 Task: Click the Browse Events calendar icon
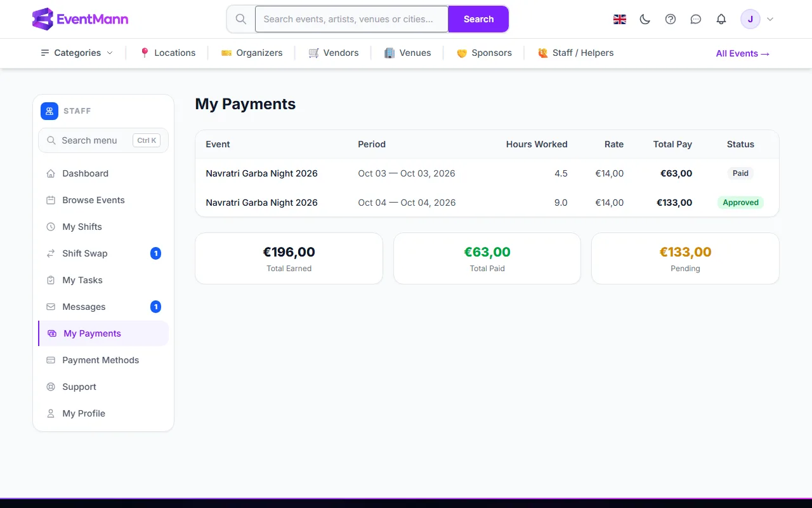[x=51, y=200]
